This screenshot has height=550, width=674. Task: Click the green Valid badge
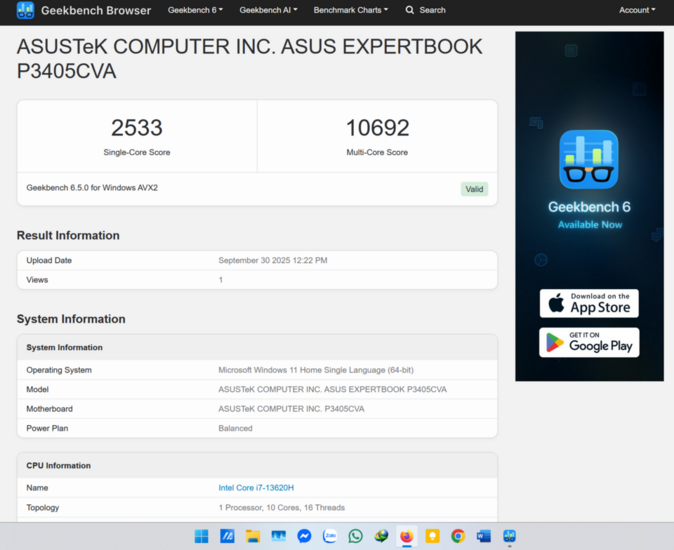tap(474, 189)
